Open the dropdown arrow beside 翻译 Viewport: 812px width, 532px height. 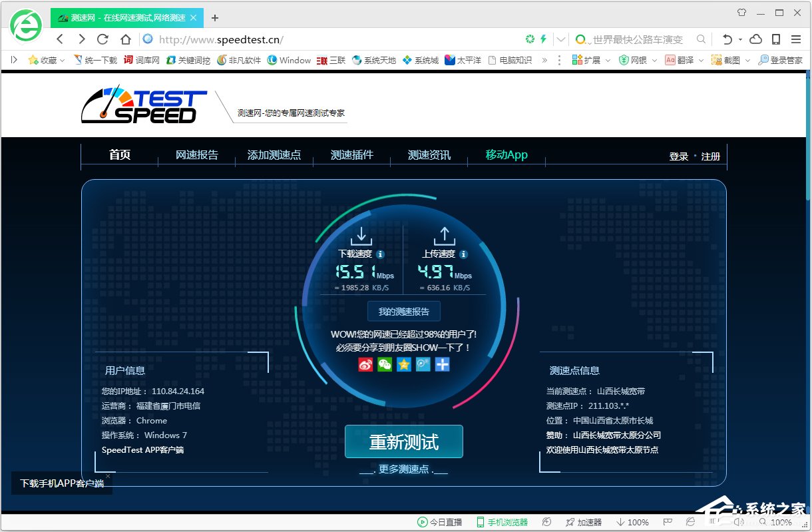click(x=701, y=60)
